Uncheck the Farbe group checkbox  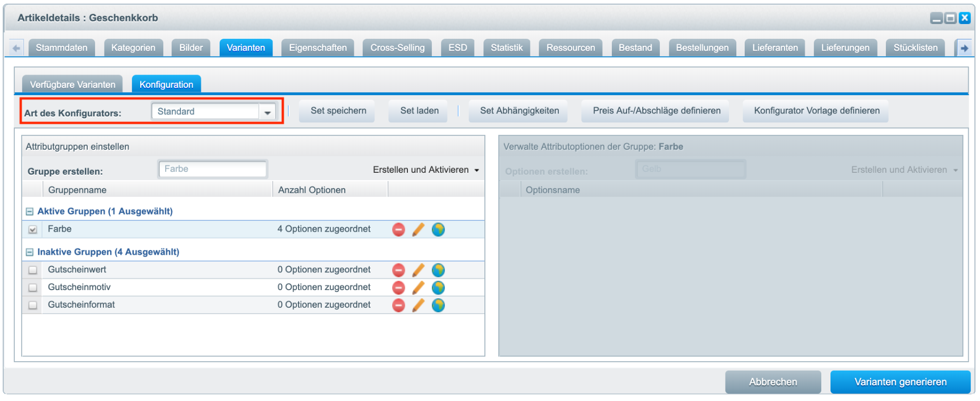(33, 229)
